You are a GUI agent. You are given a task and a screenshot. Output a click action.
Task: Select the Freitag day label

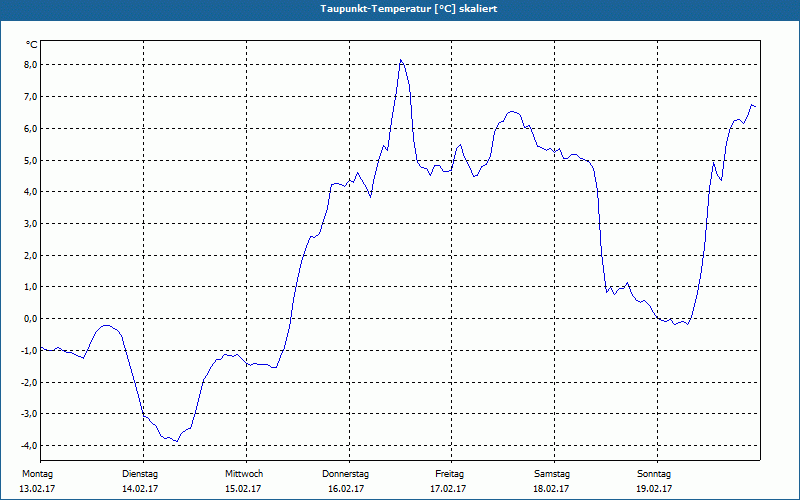450,473
